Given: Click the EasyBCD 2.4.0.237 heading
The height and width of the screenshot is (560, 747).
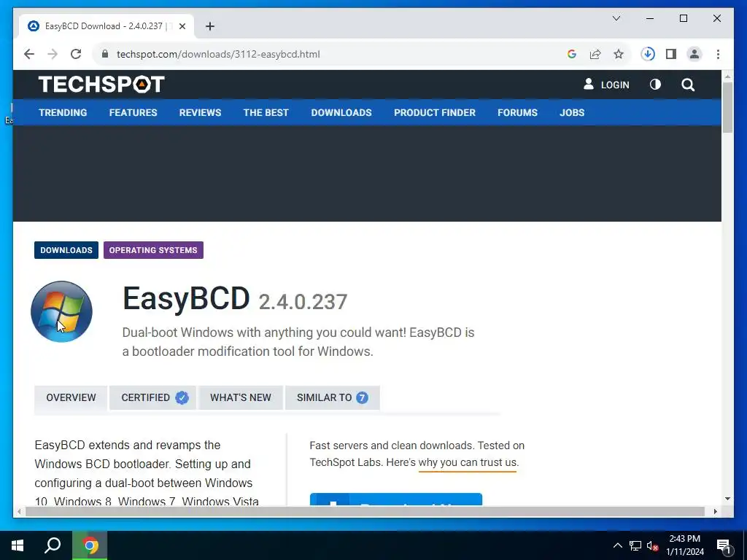Looking at the screenshot, I should click(235, 299).
